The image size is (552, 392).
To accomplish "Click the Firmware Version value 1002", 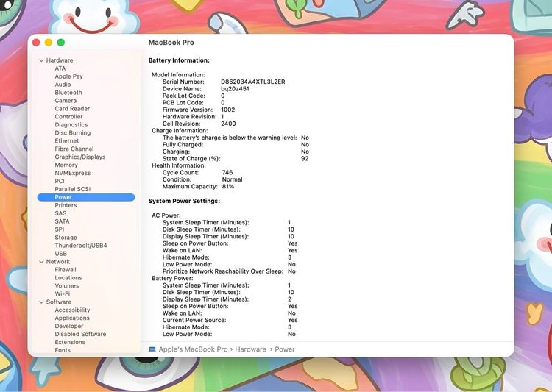I will 227,110.
